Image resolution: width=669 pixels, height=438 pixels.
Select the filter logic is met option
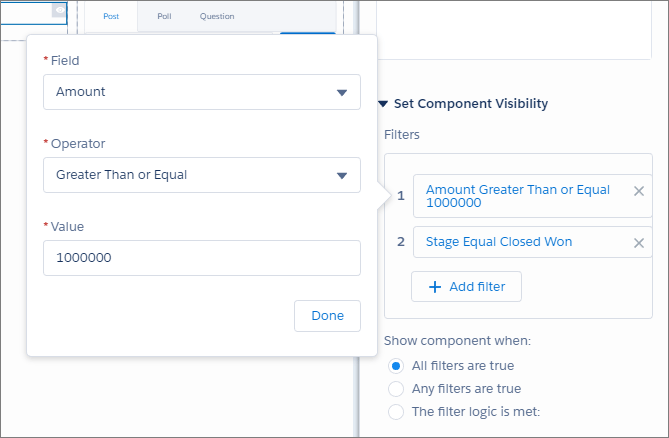[x=396, y=411]
